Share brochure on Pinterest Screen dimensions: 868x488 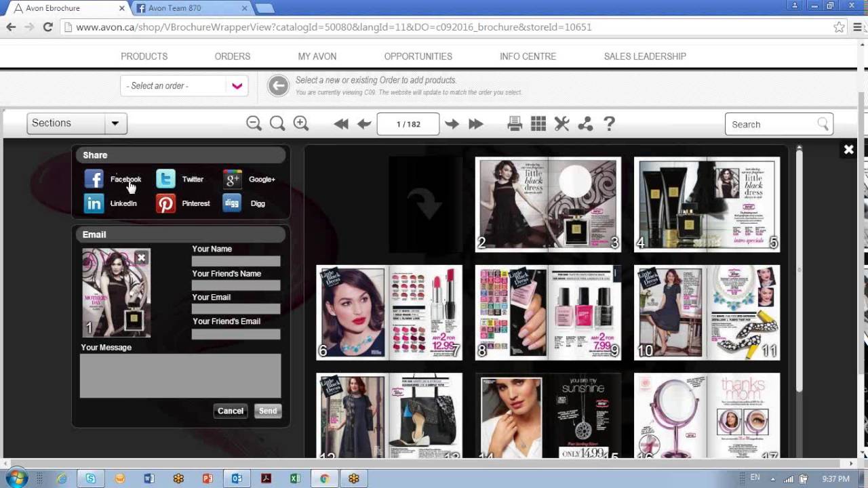click(183, 203)
